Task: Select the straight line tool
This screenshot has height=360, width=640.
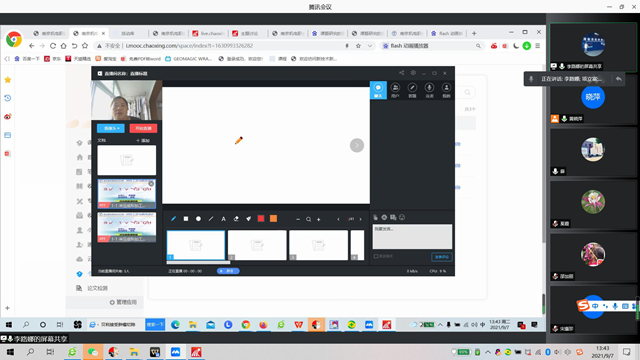Action: (x=211, y=219)
